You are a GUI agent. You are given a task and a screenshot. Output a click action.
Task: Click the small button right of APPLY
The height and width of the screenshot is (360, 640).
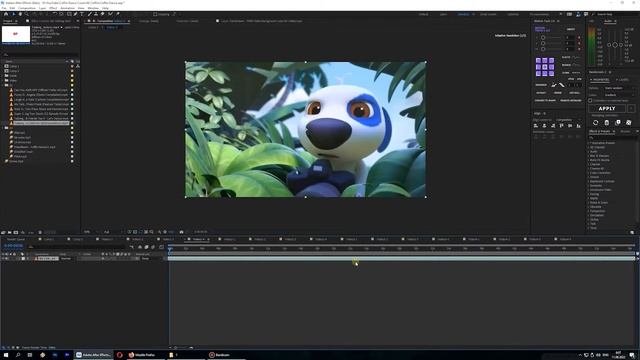coord(631,109)
